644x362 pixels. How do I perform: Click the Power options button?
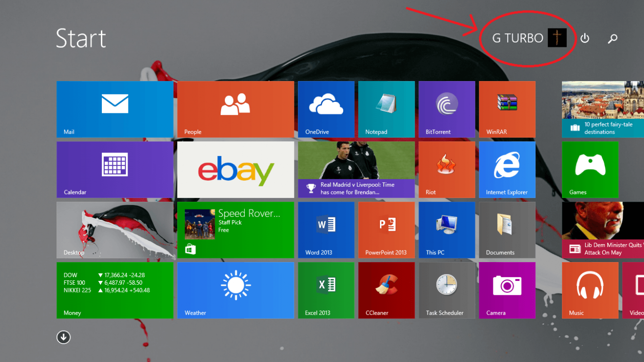(x=585, y=38)
